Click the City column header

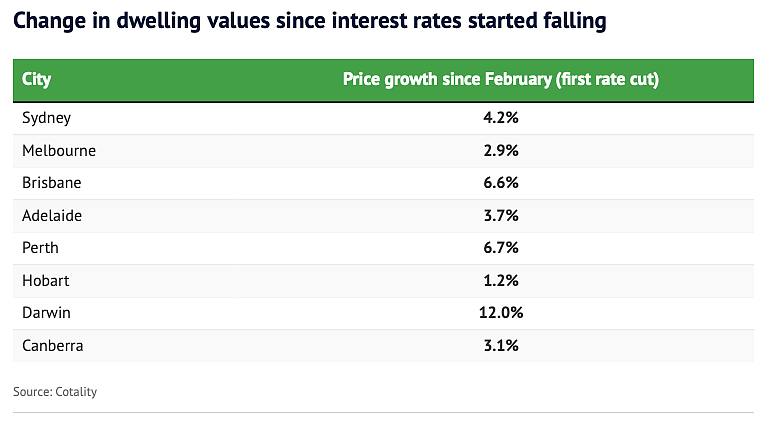point(36,79)
